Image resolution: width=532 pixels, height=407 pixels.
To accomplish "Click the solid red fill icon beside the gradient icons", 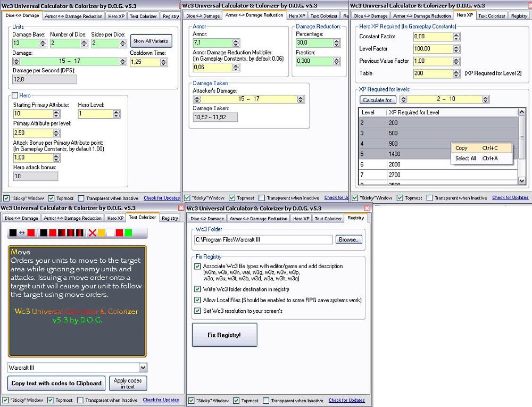I will click(x=53, y=233).
